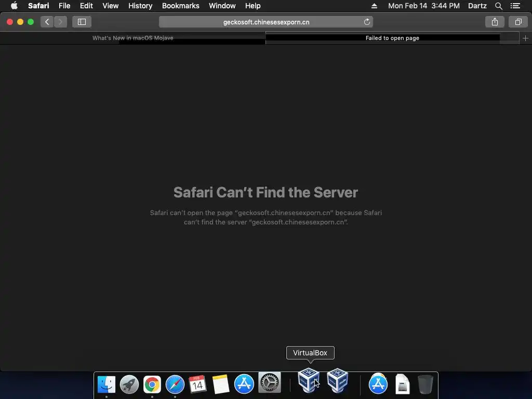
Task: Click the green full screen button
Action: click(31, 22)
